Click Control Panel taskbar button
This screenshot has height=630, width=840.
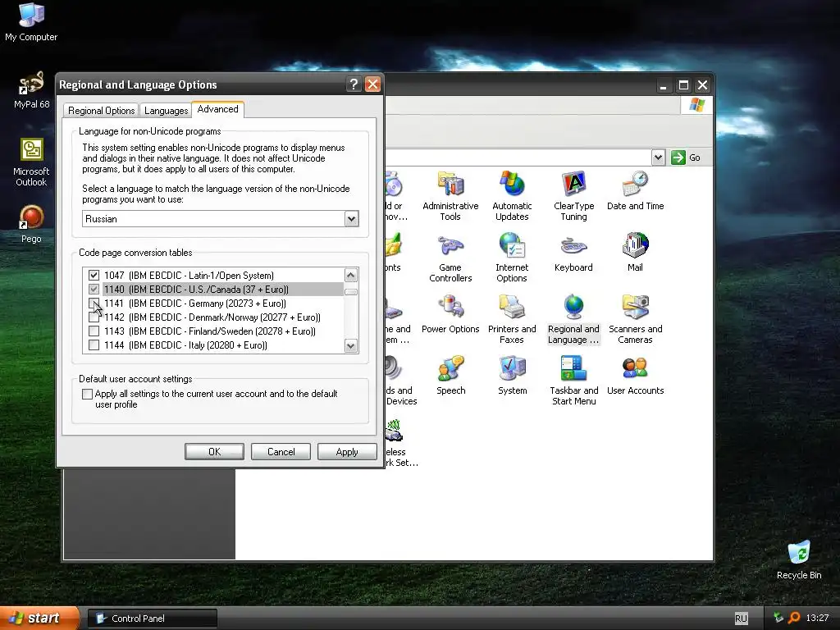point(152,619)
